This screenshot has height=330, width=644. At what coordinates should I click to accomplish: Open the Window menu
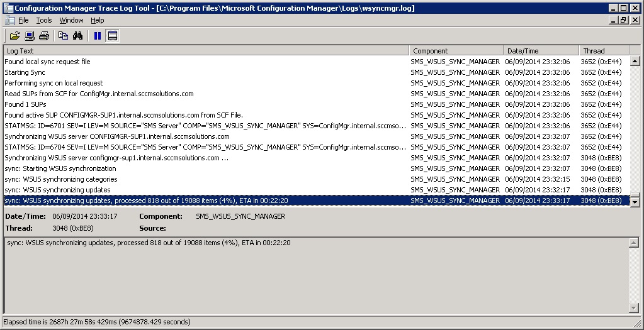[71, 20]
